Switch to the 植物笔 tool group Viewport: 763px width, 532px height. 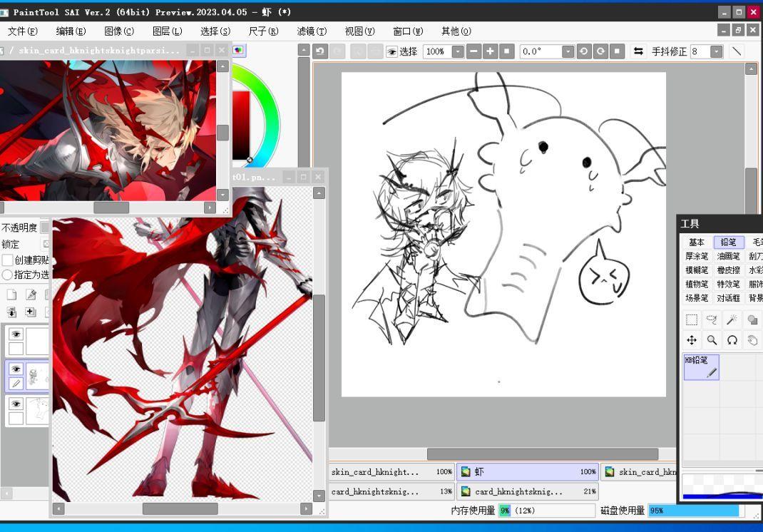697,285
